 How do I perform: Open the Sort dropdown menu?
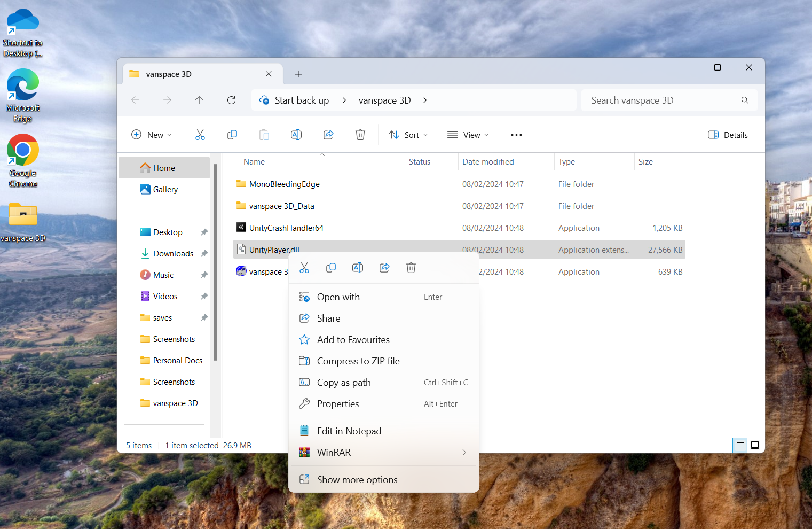point(408,135)
